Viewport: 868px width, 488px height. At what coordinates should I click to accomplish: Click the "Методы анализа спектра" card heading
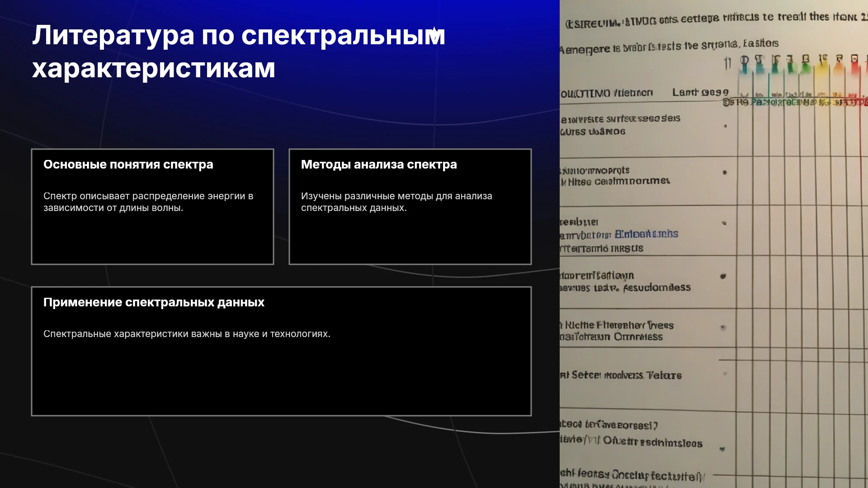click(379, 164)
